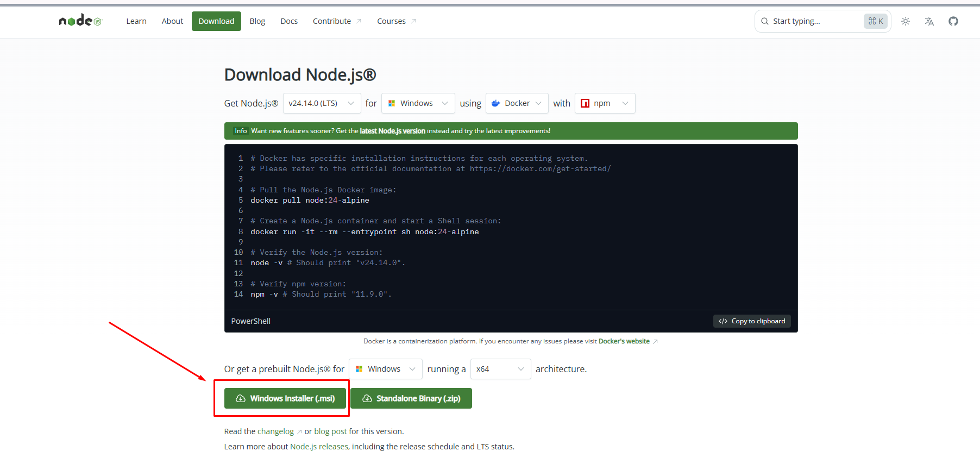The height and width of the screenshot is (451, 980).
Task: Click the npm logo icon
Action: [x=585, y=103]
